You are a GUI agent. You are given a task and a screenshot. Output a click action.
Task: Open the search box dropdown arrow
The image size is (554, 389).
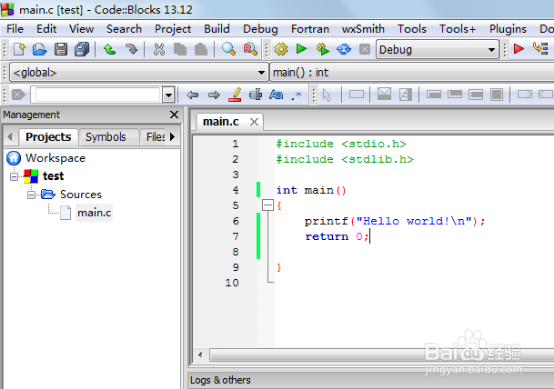pyautogui.click(x=169, y=95)
